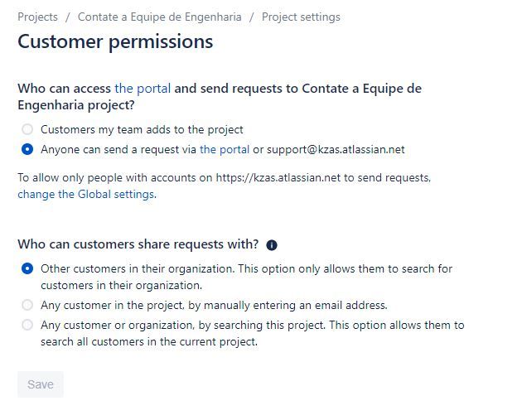
Task: Click the Save button
Action: pyautogui.click(x=41, y=384)
